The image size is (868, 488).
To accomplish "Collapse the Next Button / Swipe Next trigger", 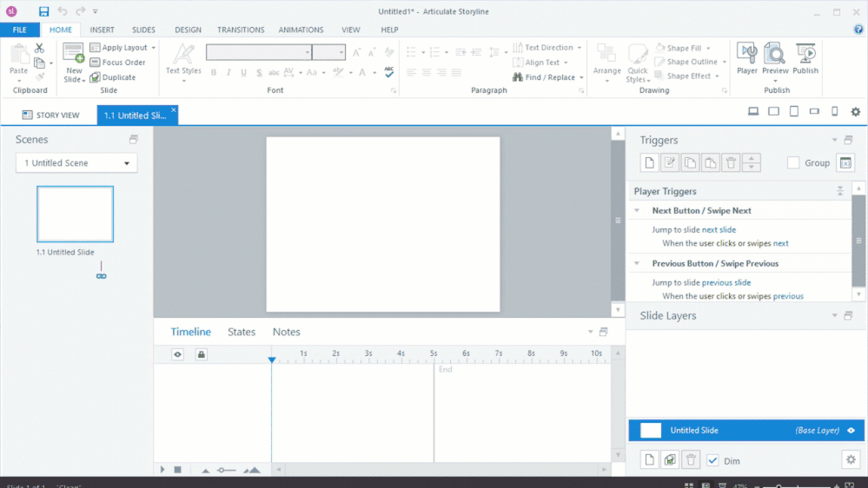I will point(637,211).
